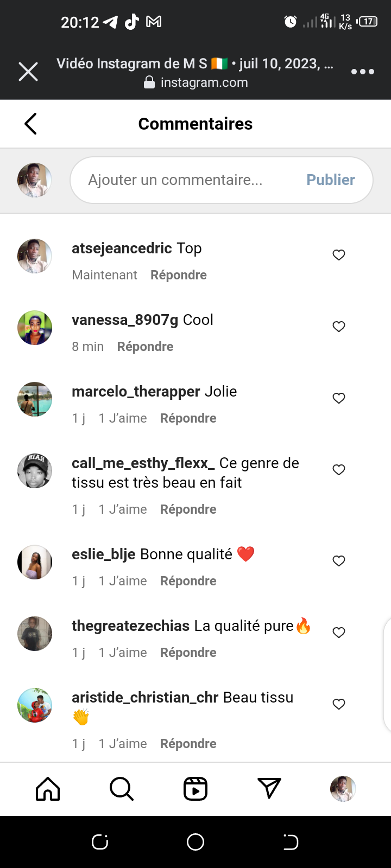Screen dimensions: 391x868
Task: Close the in-app browser with X
Action: pos(28,72)
